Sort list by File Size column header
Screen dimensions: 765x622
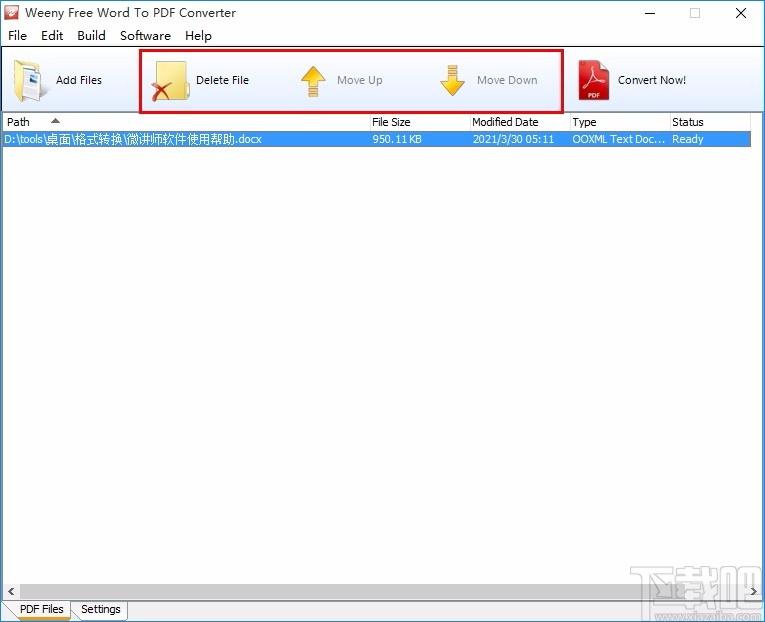(x=420, y=122)
